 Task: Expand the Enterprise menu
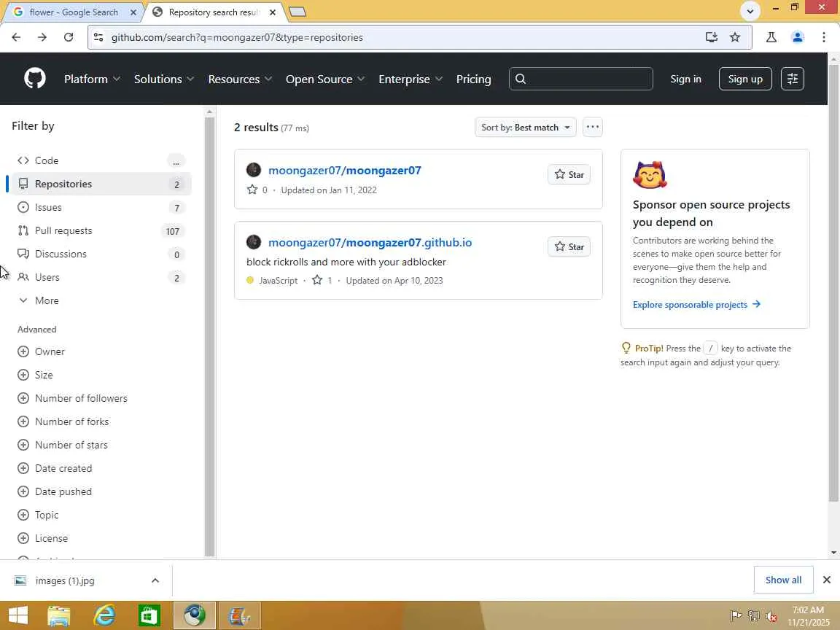pos(411,79)
